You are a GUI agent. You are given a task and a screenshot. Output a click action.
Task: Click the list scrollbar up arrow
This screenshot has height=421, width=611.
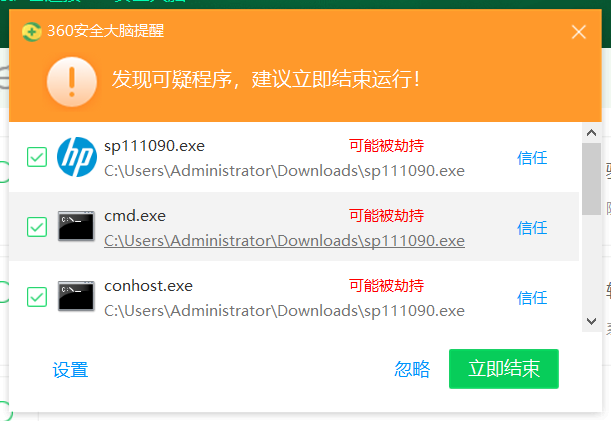(x=592, y=133)
